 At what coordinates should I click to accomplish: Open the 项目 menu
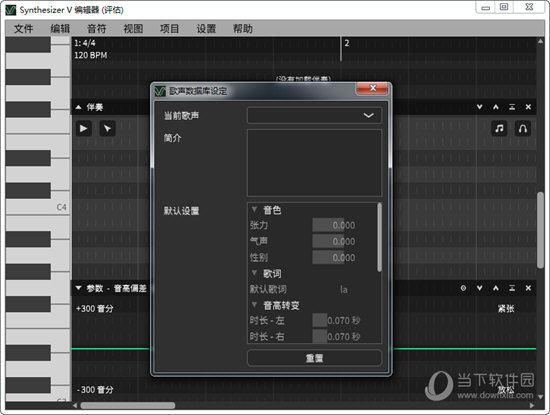[169, 28]
